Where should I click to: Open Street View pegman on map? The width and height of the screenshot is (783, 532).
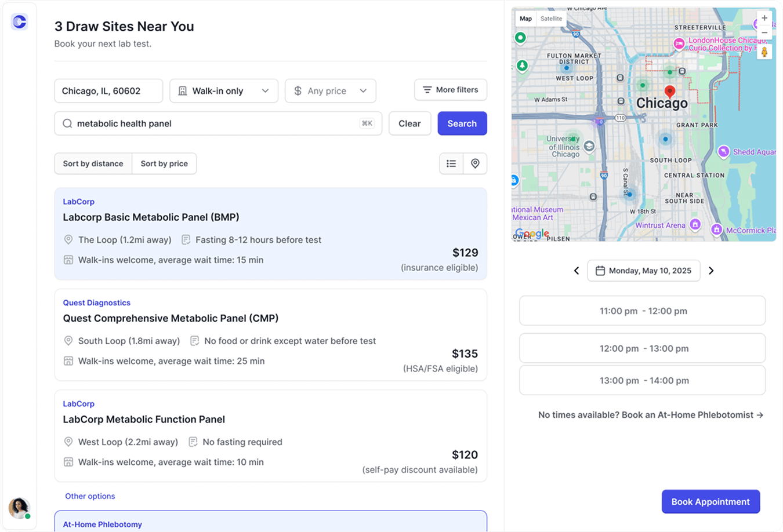tap(764, 52)
